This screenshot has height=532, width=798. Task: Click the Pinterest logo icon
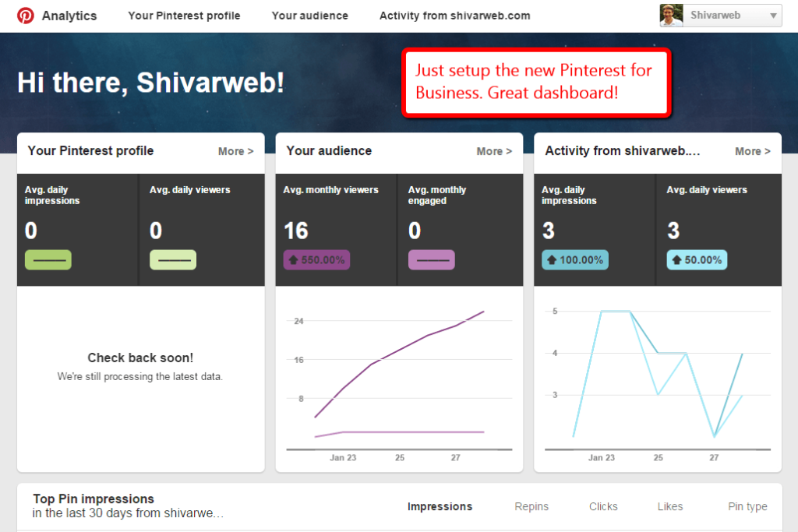coord(26,16)
